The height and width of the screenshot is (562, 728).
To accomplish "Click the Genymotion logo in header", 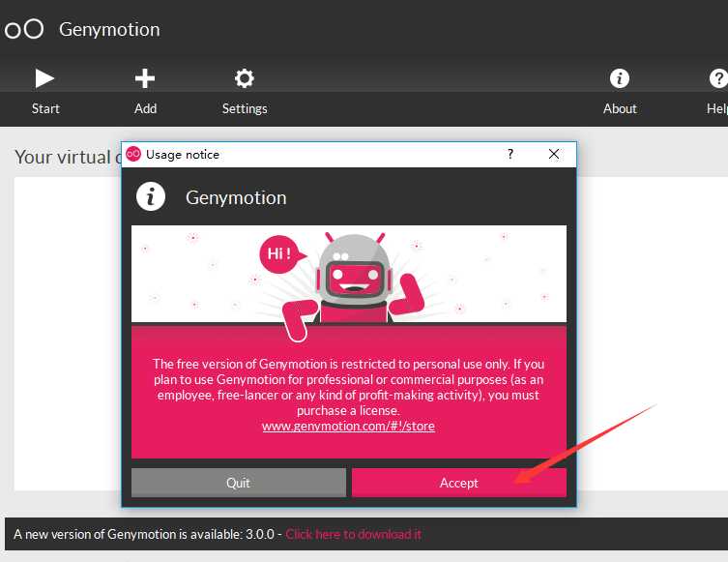I will coord(24,29).
